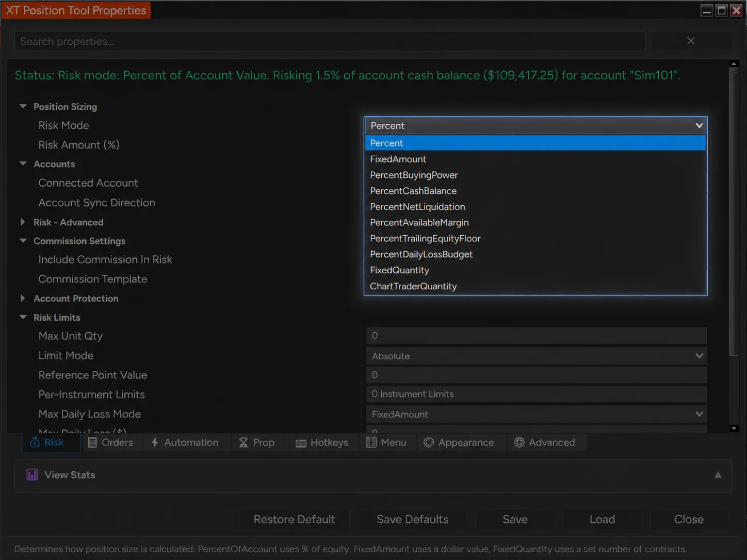
Task: Minimize the properties window
Action: pyautogui.click(x=707, y=10)
